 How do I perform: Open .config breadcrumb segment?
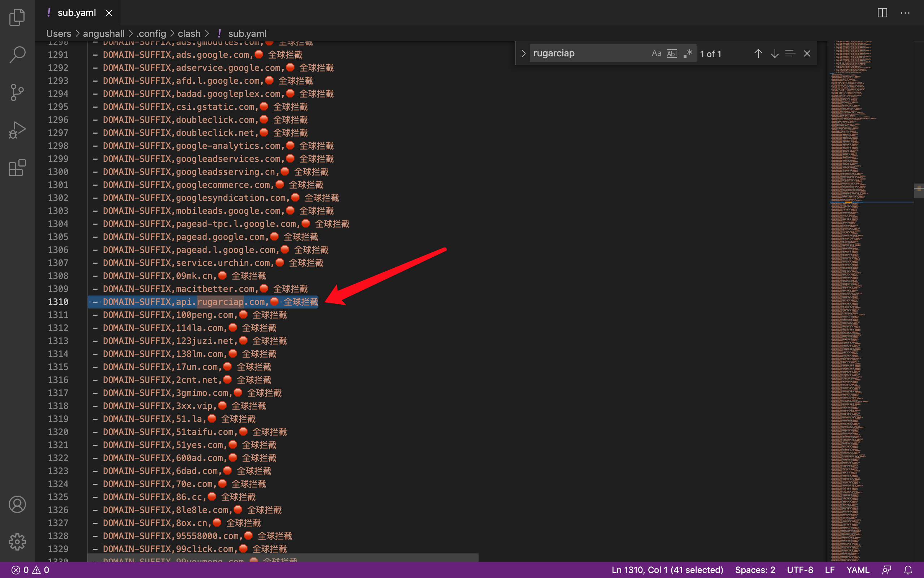pyautogui.click(x=151, y=34)
